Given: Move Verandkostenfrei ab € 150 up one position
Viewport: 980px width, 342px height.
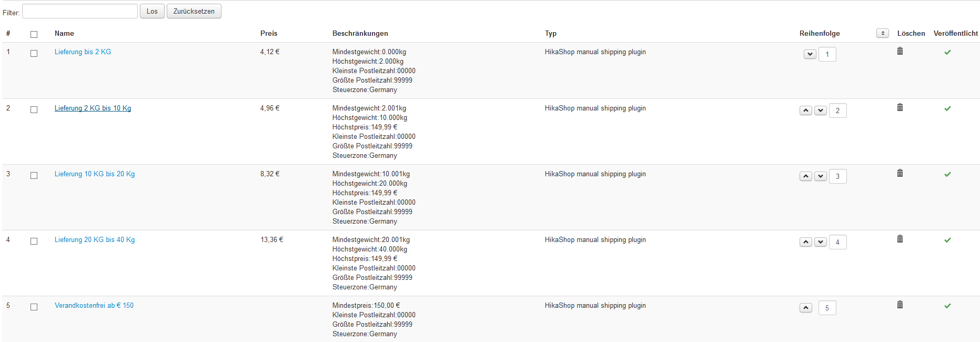Looking at the screenshot, I should (x=806, y=308).
